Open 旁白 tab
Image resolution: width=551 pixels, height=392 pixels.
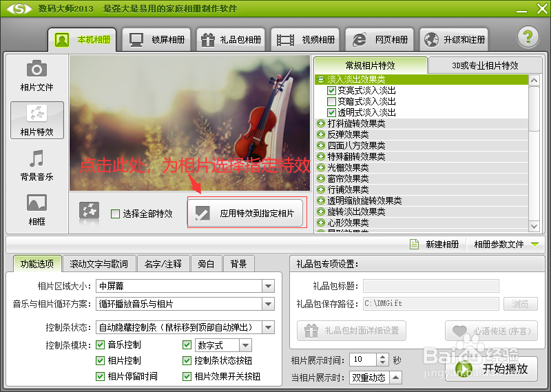pos(206,264)
